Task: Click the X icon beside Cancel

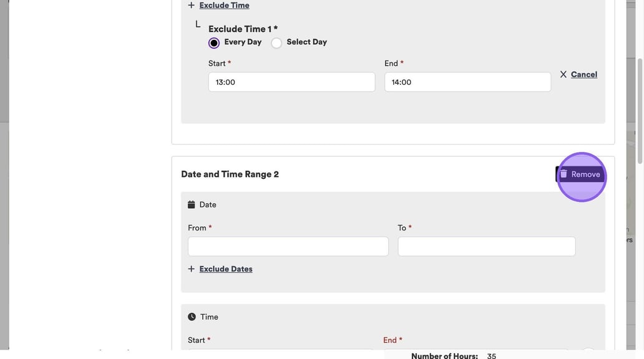Action: pos(563,74)
